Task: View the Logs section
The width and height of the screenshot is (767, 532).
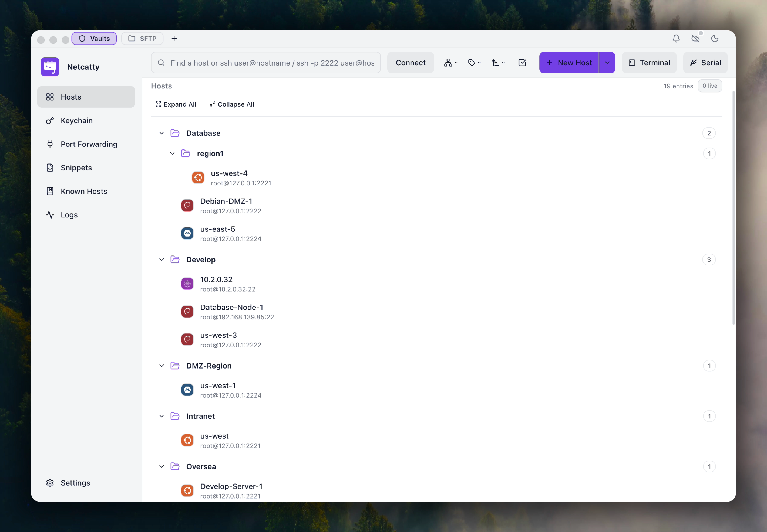Action: point(69,215)
